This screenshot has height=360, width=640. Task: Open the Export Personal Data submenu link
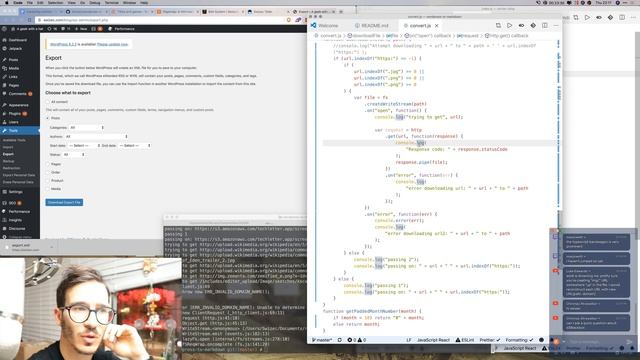19,175
